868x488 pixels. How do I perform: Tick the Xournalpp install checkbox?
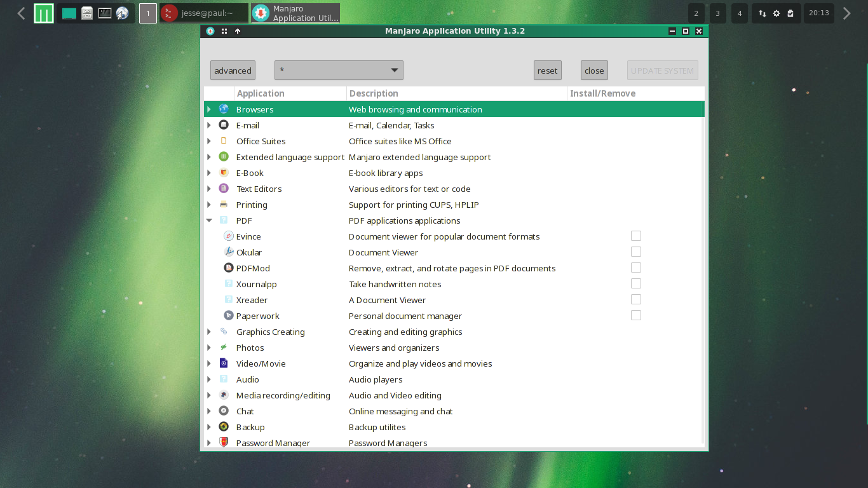pyautogui.click(x=636, y=284)
